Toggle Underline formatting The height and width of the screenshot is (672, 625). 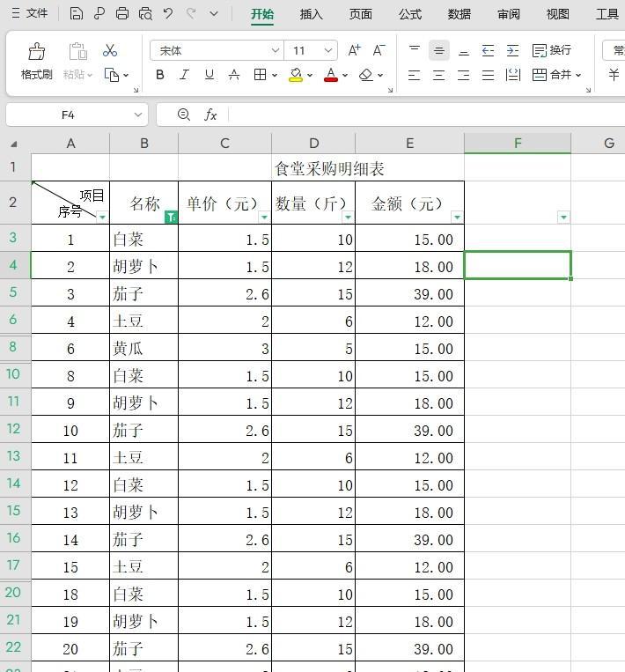pos(209,75)
